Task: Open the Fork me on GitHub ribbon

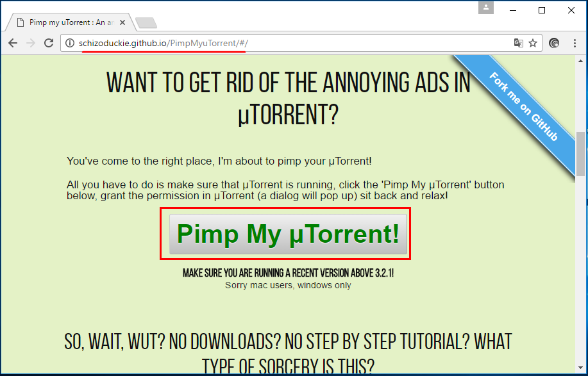Action: pyautogui.click(x=523, y=106)
